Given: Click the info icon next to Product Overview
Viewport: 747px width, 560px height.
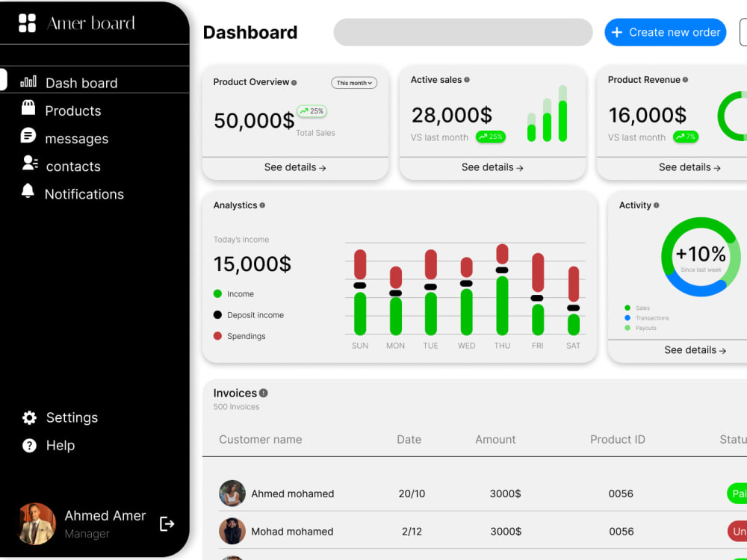Looking at the screenshot, I should [x=294, y=83].
